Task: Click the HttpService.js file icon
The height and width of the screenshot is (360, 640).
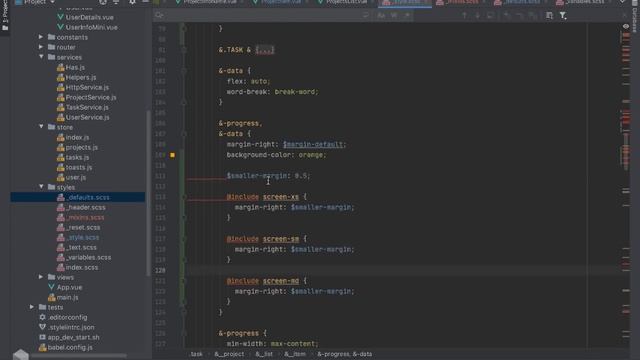Action: tap(60, 87)
